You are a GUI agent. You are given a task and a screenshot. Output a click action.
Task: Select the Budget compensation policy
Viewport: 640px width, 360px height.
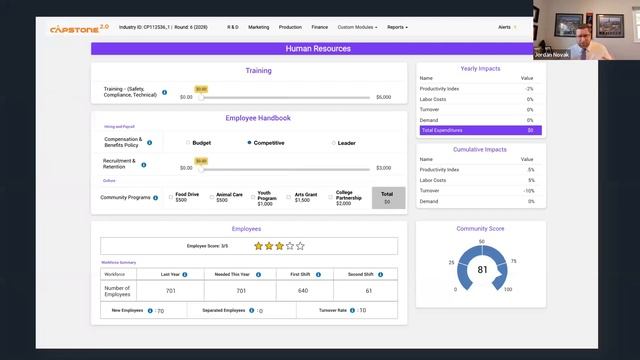(x=188, y=143)
